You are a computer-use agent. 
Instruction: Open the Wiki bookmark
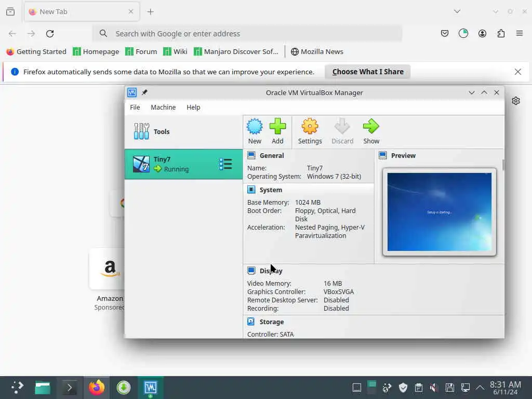coord(175,51)
